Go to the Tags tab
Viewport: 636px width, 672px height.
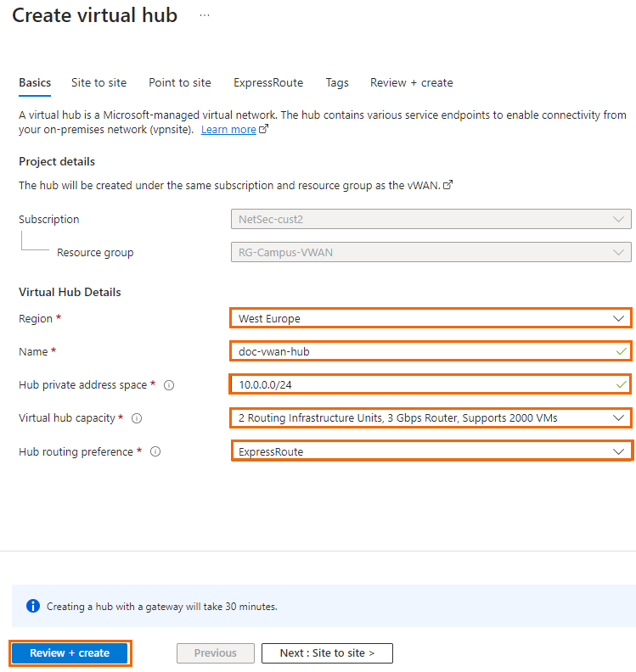point(337,82)
